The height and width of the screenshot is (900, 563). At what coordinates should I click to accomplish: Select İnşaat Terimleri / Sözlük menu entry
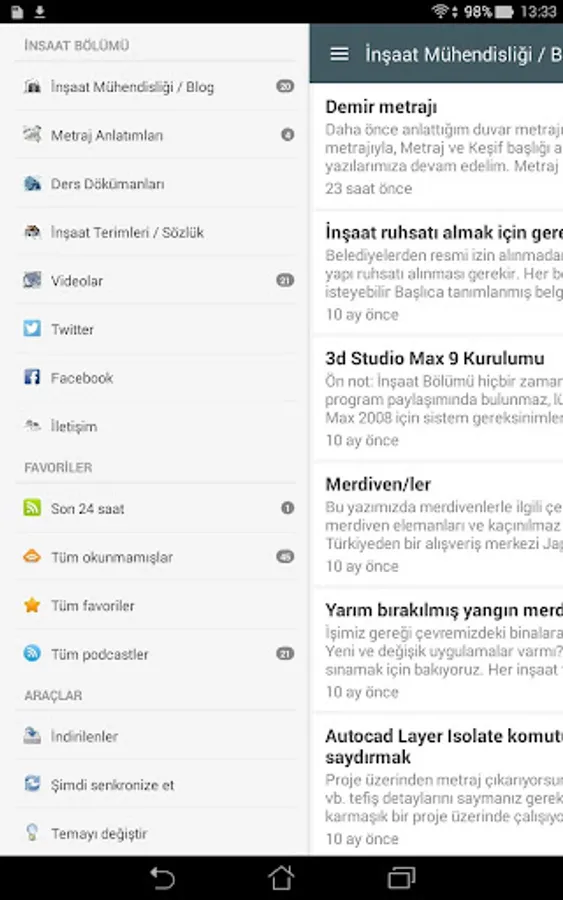tap(158, 232)
